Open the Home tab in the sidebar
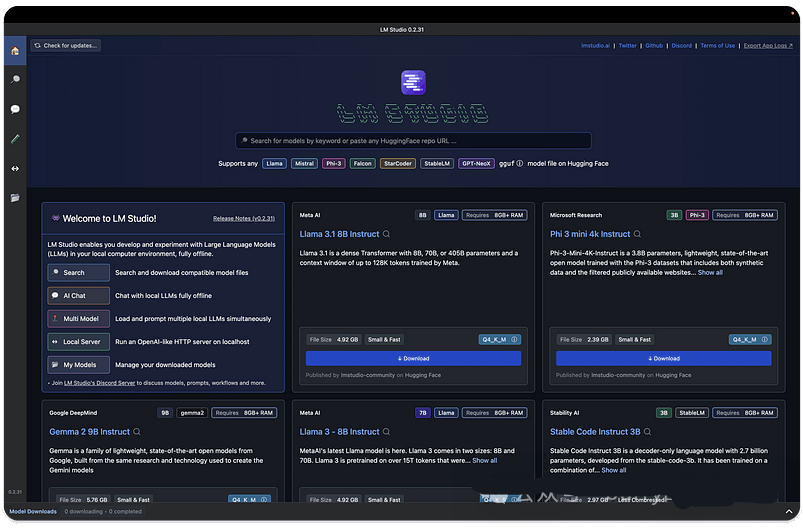This screenshot has height=529, width=803. pos(15,51)
